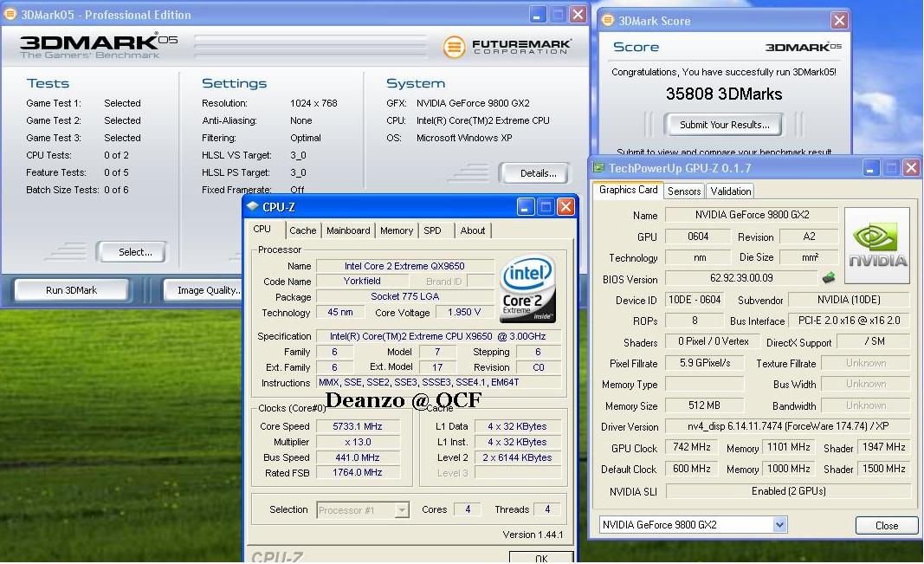
Task: Click the Driver Version field in GPU-Z
Action: [788, 425]
